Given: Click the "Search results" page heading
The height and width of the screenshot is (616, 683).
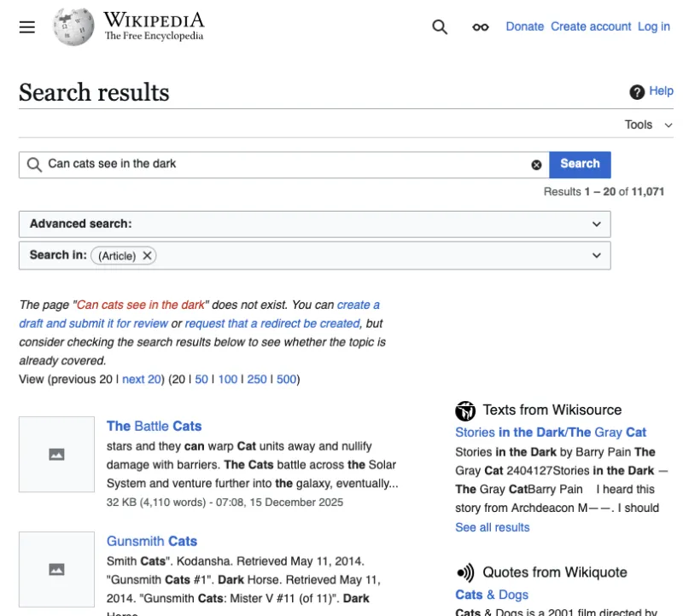Looking at the screenshot, I should coord(94,92).
